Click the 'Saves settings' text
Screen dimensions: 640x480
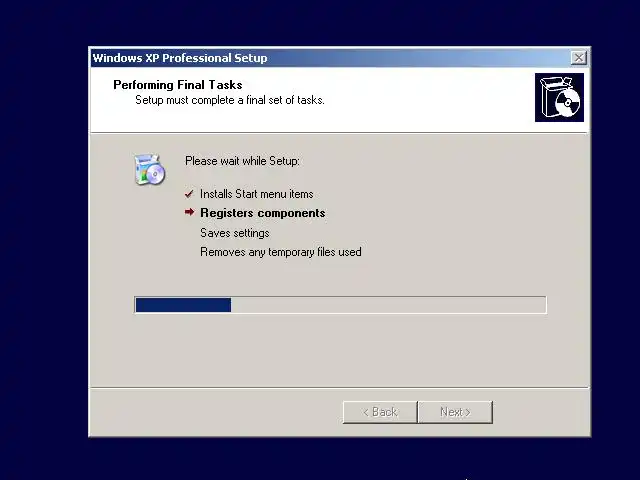(x=235, y=233)
